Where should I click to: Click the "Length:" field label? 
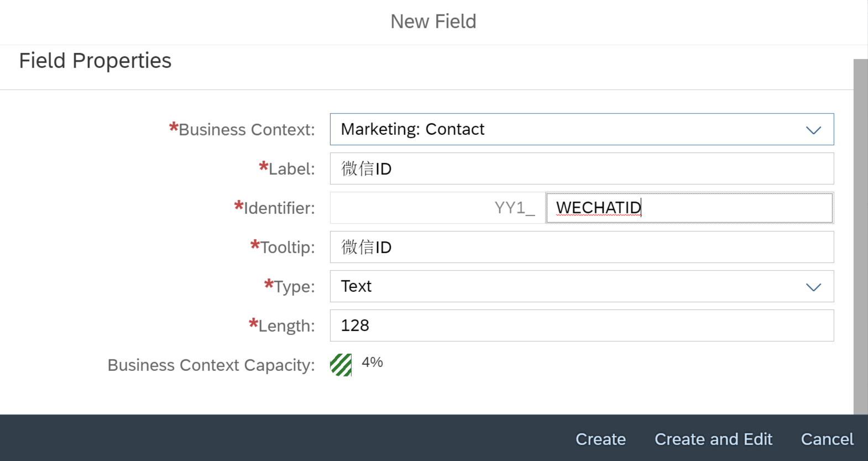pyautogui.click(x=286, y=326)
